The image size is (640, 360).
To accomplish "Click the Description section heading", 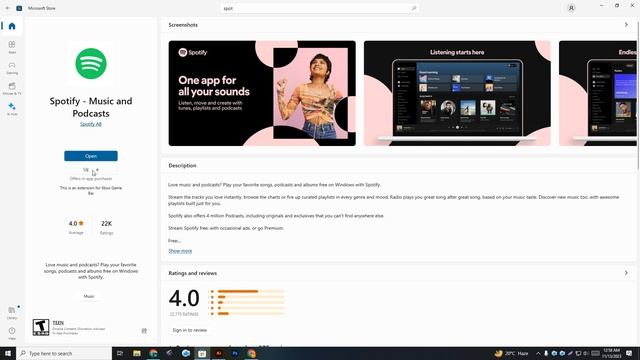I will (x=182, y=165).
